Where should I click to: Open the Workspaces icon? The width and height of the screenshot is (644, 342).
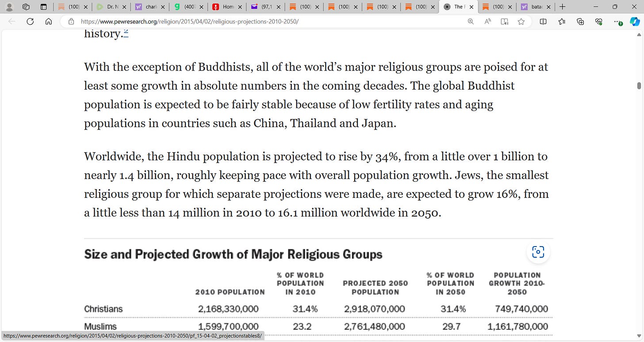(26, 7)
